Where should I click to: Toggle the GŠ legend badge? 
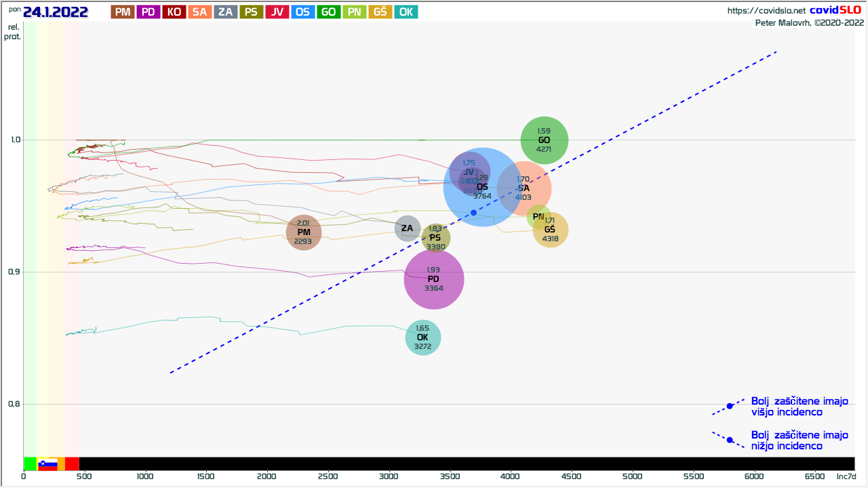point(380,12)
